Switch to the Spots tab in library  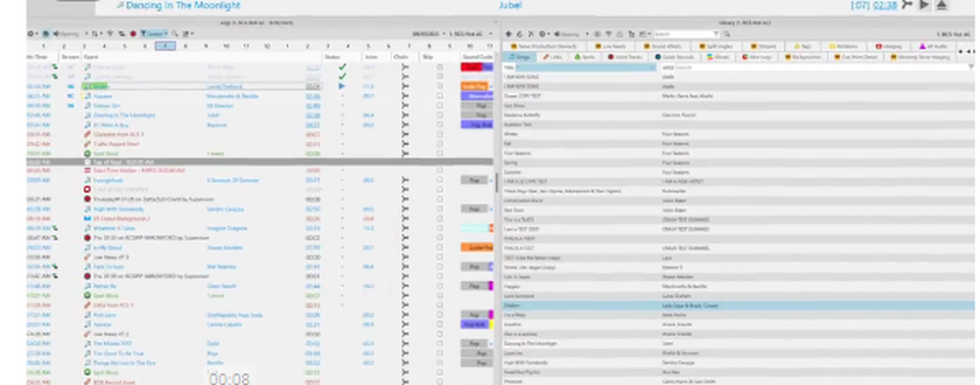585,57
